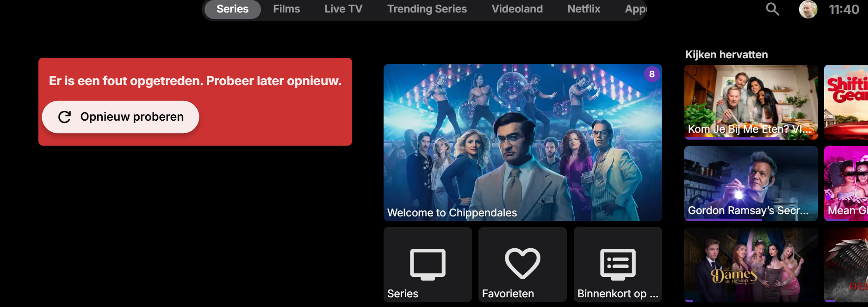This screenshot has width=868, height=307.
Task: Click the purple number 8 badge
Action: pos(652,74)
